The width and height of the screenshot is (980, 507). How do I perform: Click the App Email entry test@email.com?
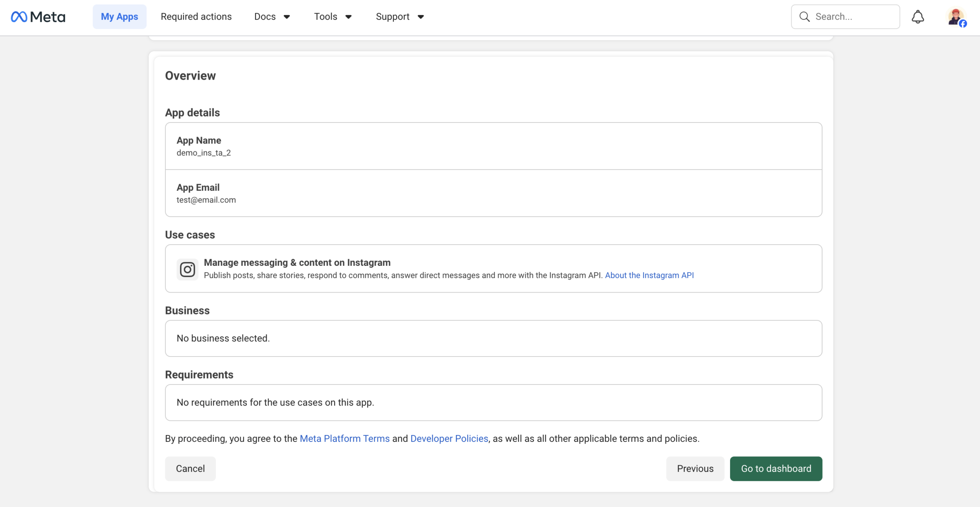pyautogui.click(x=493, y=193)
